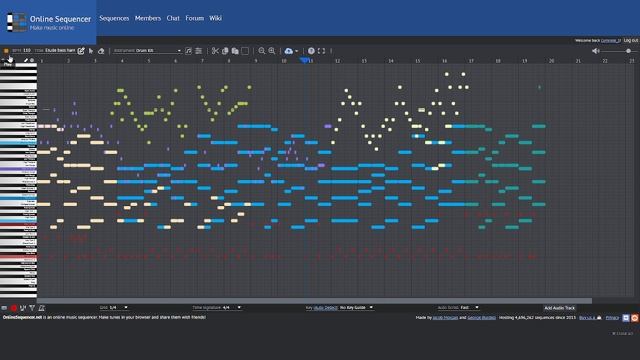640x360 pixels.
Task: Click the red Record button
Action: click(13, 308)
